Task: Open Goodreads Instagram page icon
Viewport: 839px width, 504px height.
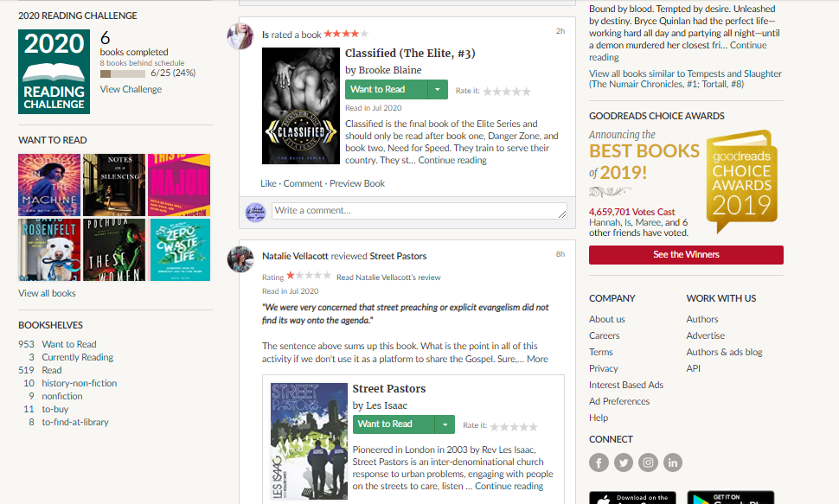Action: (648, 463)
